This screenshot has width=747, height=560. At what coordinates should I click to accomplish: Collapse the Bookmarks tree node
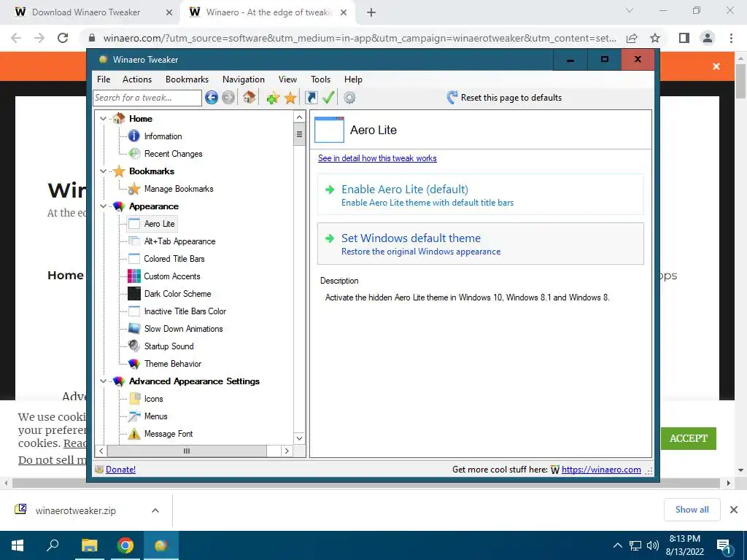103,171
